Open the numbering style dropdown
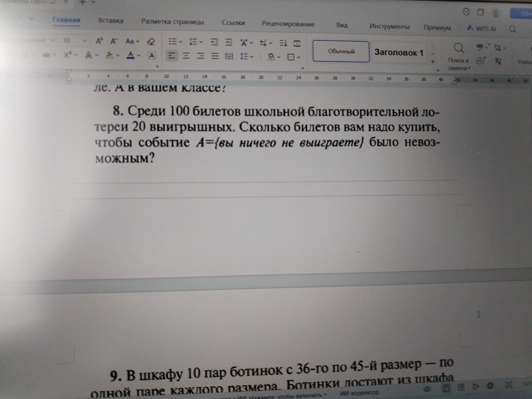This screenshot has width=532, height=399. coord(201,42)
